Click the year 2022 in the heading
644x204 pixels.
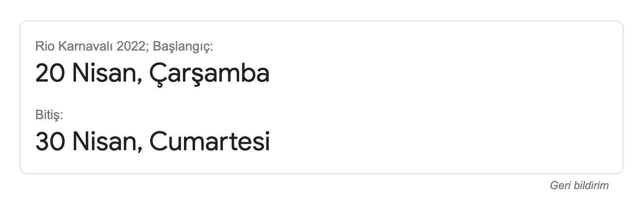131,46
